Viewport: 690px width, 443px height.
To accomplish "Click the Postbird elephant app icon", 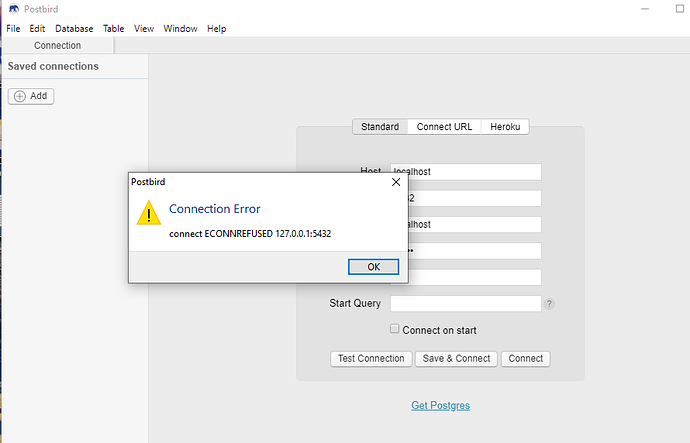I will pos(14,9).
